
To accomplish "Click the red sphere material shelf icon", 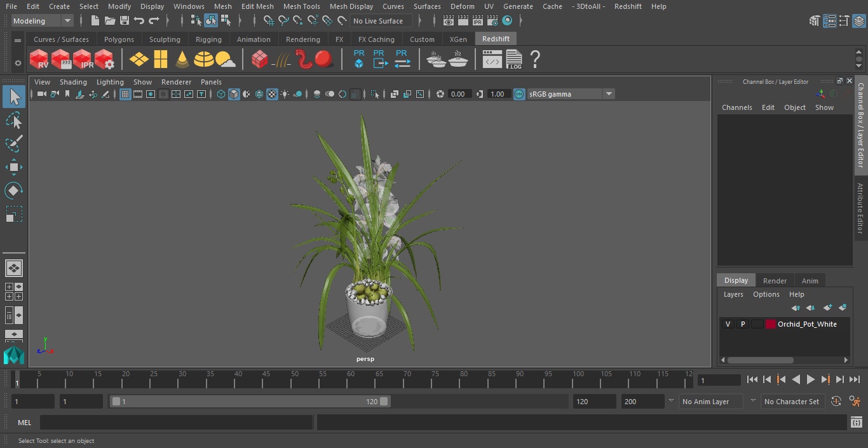I will pyautogui.click(x=324, y=60).
